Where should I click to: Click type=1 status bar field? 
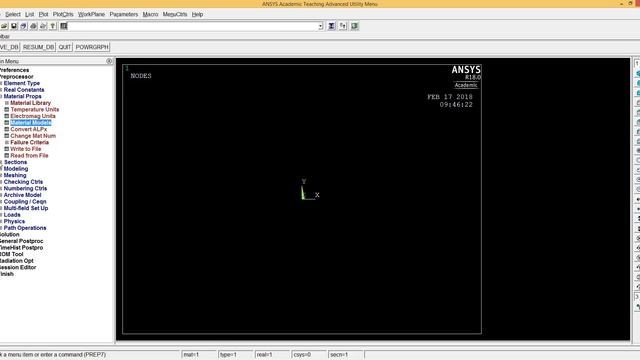pos(236,355)
